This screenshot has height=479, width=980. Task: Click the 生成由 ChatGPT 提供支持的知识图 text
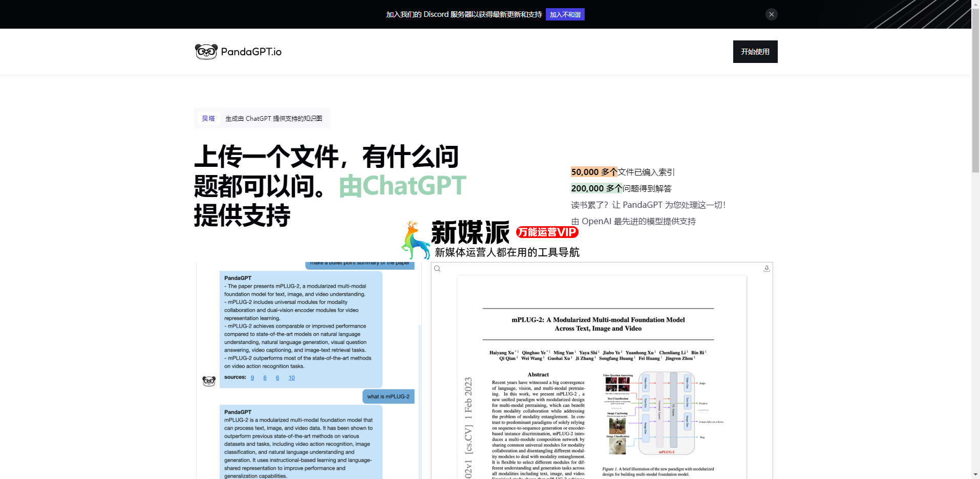tap(274, 118)
